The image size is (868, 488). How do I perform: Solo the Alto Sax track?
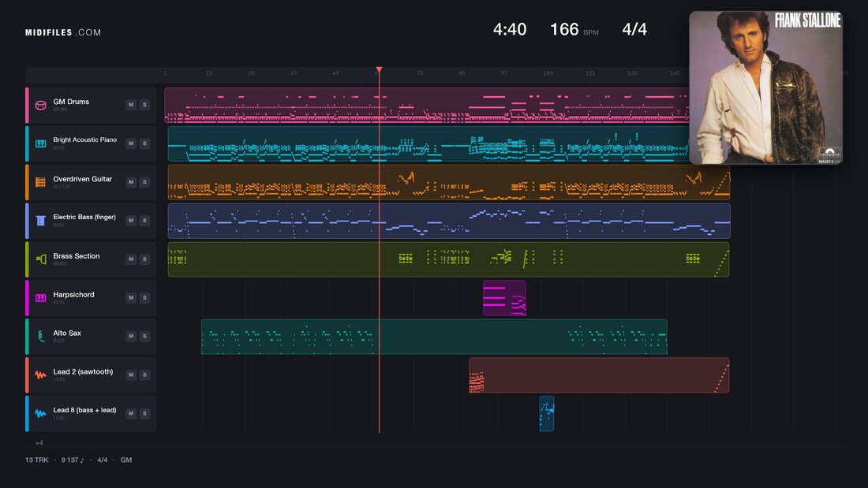(x=144, y=336)
